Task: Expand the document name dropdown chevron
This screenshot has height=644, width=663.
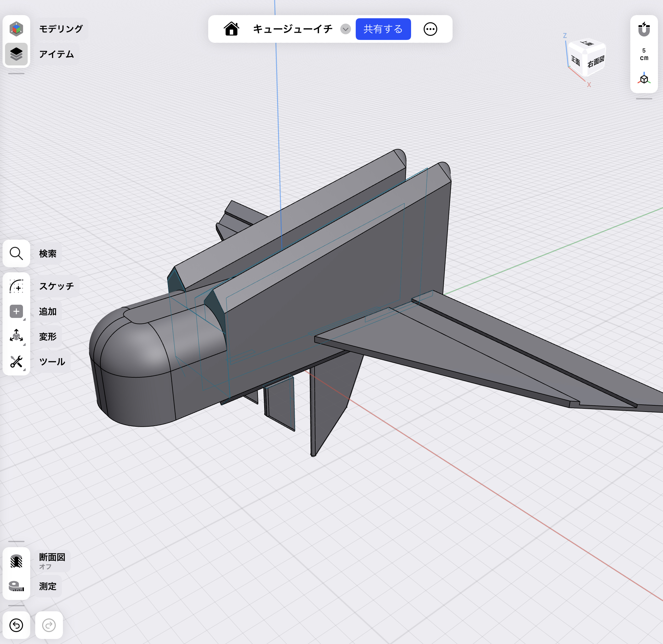Action: (x=345, y=29)
